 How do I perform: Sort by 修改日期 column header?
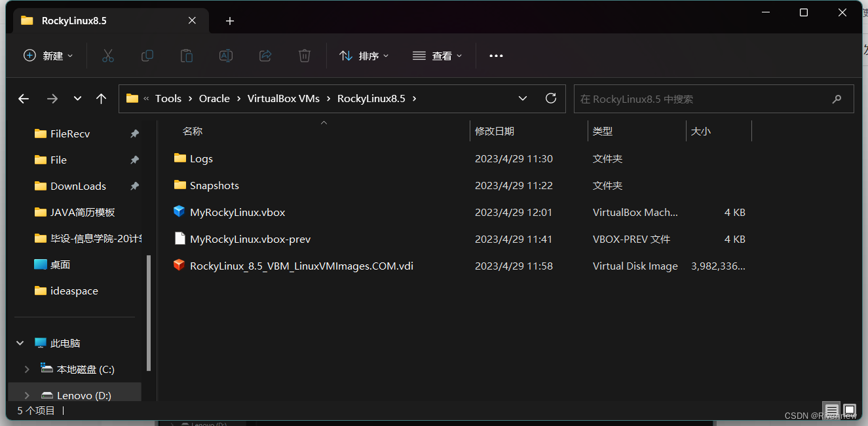coord(495,131)
